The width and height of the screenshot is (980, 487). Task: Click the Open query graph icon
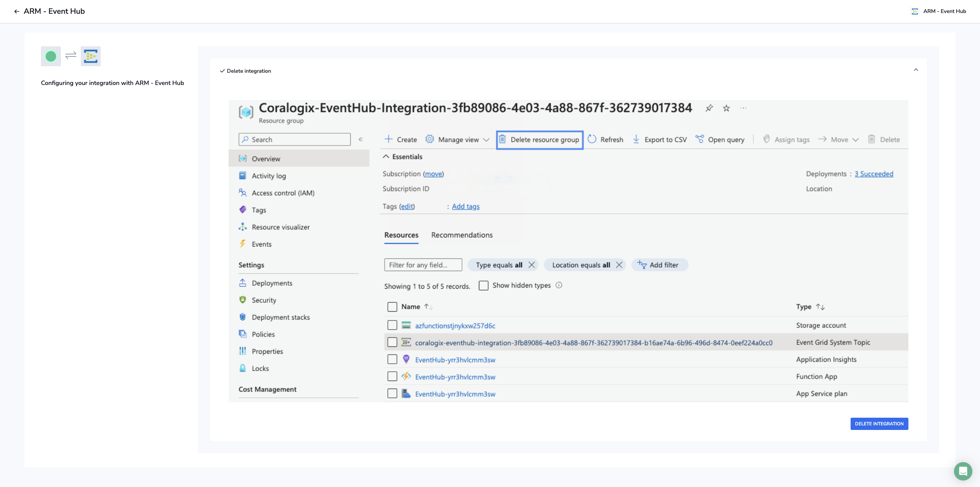coord(699,139)
